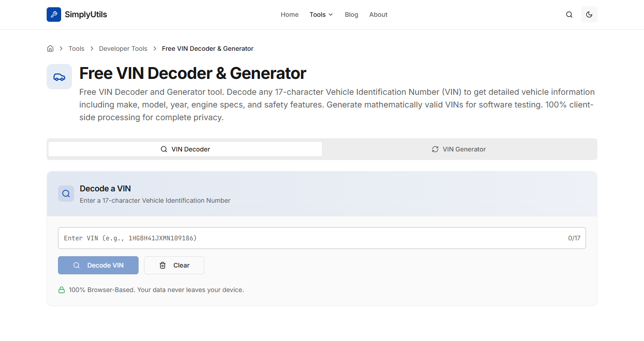Open the site search magnifier icon
The width and height of the screenshot is (644, 341).
click(569, 15)
